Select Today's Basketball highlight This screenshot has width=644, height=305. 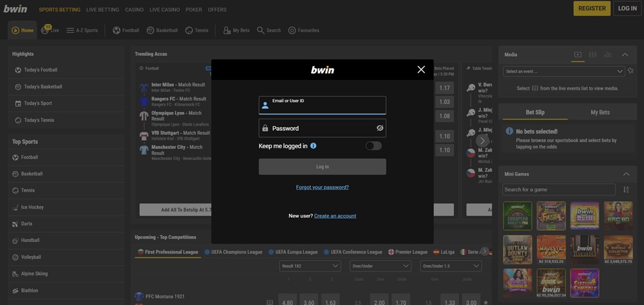66,87
